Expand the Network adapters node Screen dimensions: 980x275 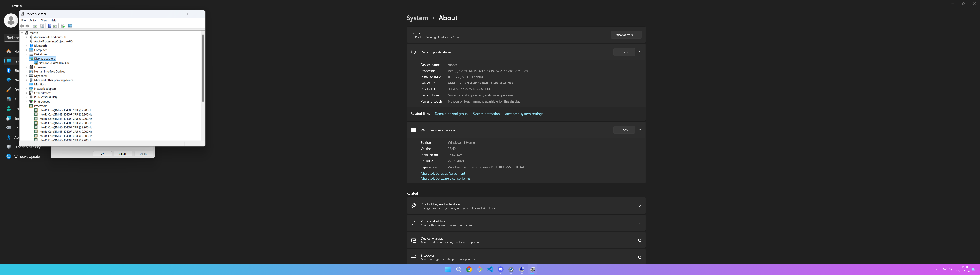point(27,89)
